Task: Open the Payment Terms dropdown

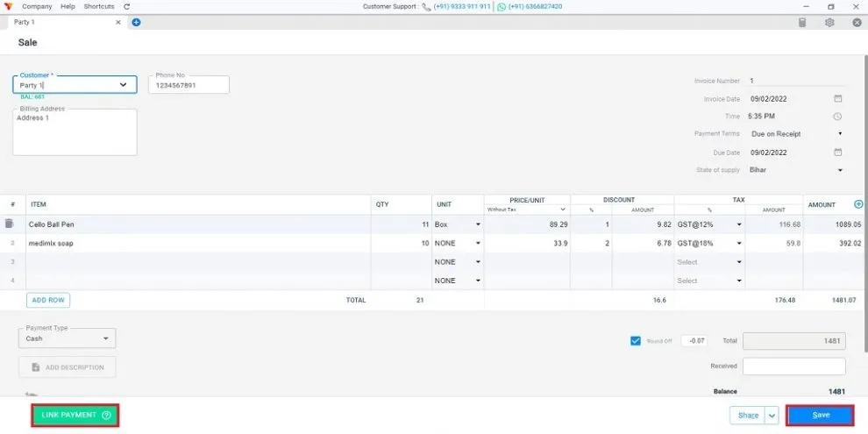Action: 840,134
